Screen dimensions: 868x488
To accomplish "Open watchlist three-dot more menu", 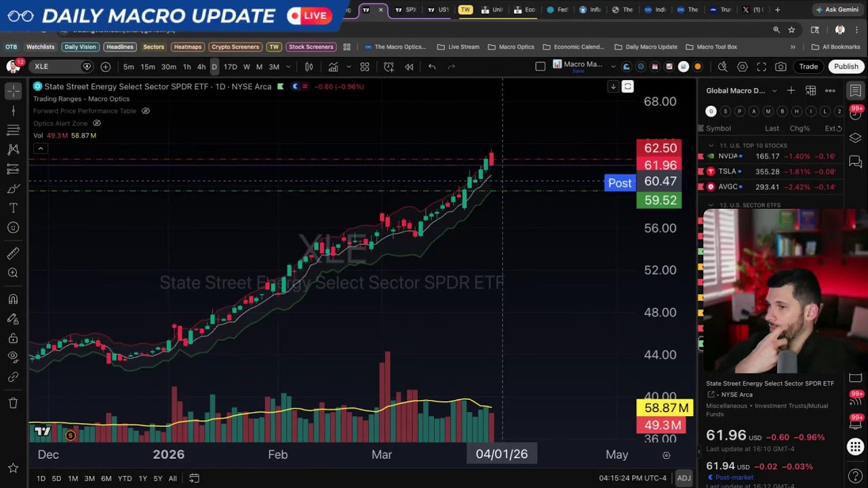I will [x=830, y=91].
